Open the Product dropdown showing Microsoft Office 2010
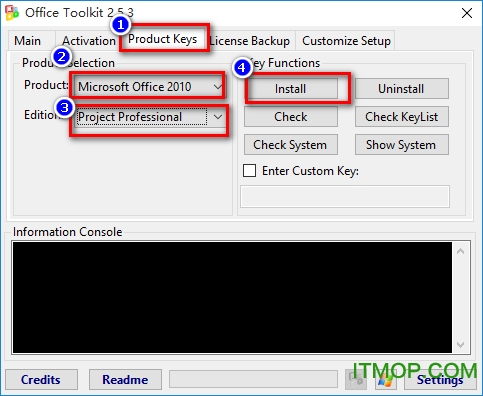This screenshot has width=483, height=396. pyautogui.click(x=149, y=87)
